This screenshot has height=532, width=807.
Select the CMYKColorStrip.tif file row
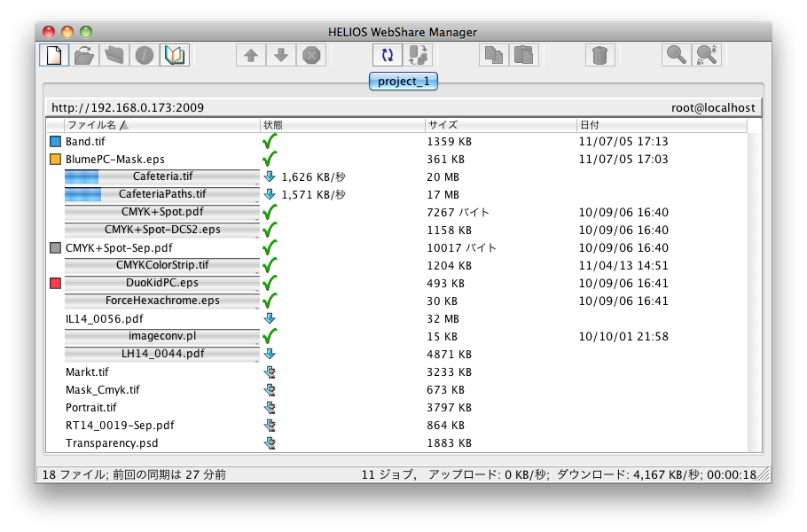(x=396, y=265)
